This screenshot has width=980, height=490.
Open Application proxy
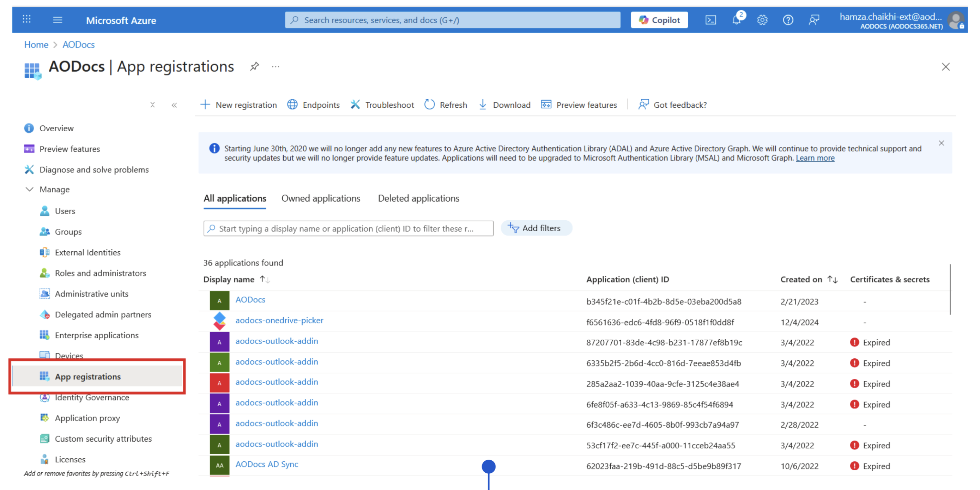tap(87, 418)
